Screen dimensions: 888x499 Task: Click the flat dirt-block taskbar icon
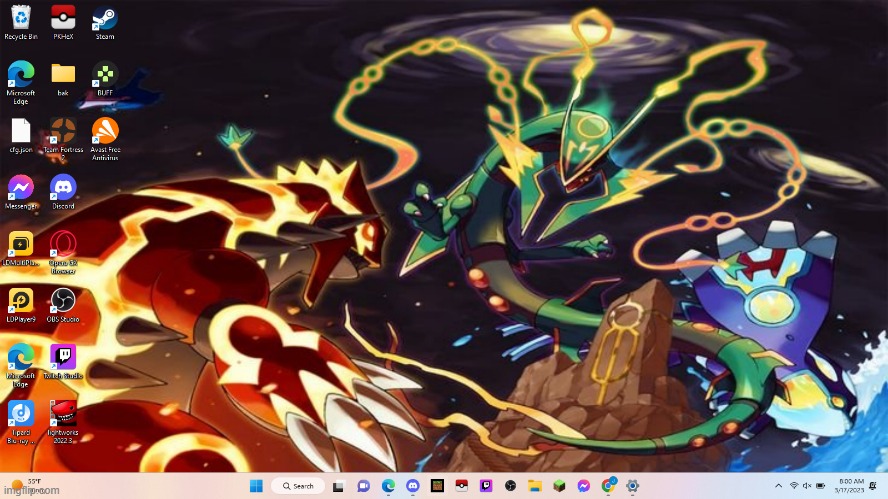point(437,486)
